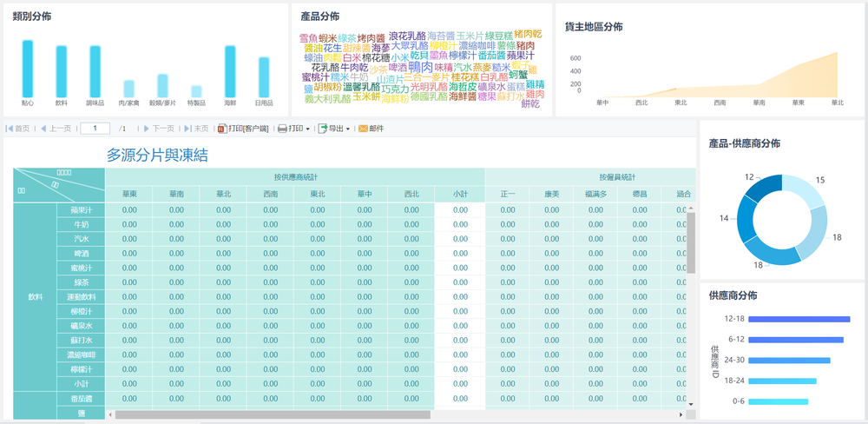The height and width of the screenshot is (424, 868).
Task: Click the 海鮮 bar in category chart
Action: 230,71
